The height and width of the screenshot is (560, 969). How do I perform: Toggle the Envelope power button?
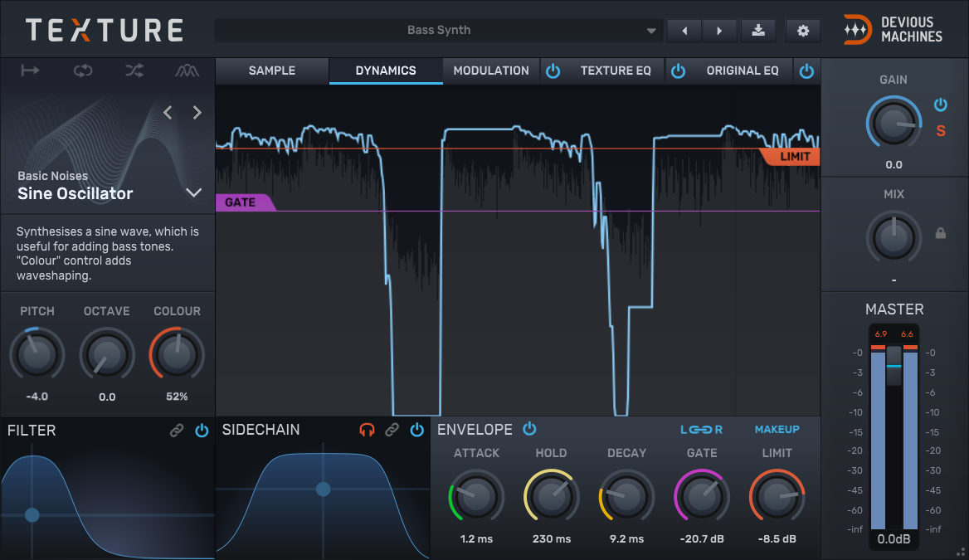tap(529, 429)
